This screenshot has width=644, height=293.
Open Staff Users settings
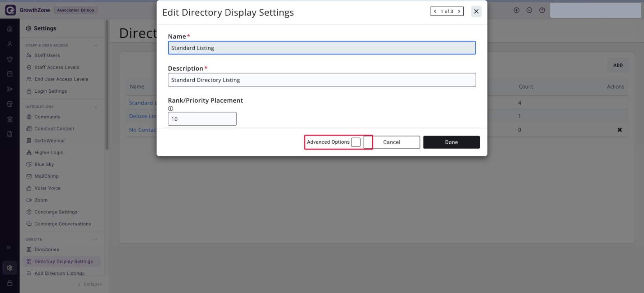pos(47,55)
